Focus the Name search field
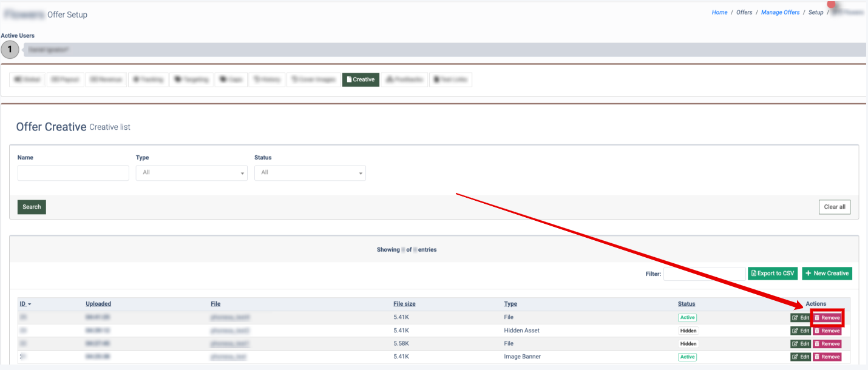The image size is (868, 370). pyautogui.click(x=73, y=173)
